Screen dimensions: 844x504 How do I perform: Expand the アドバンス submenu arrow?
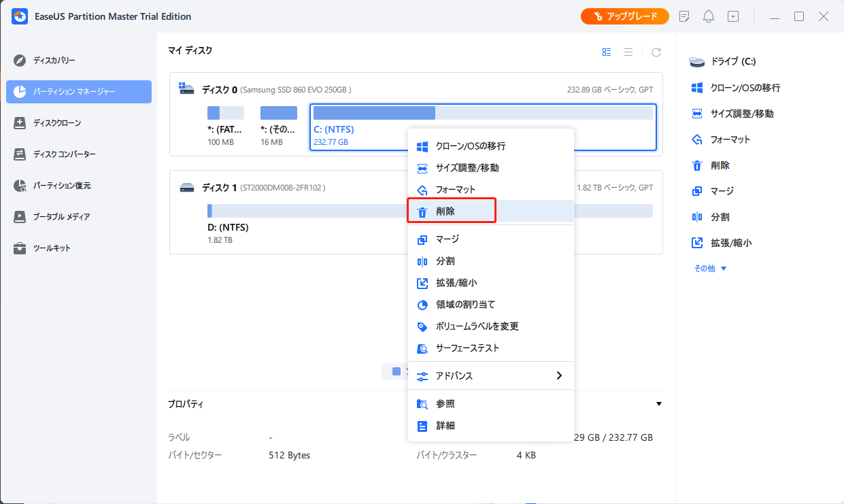point(559,375)
